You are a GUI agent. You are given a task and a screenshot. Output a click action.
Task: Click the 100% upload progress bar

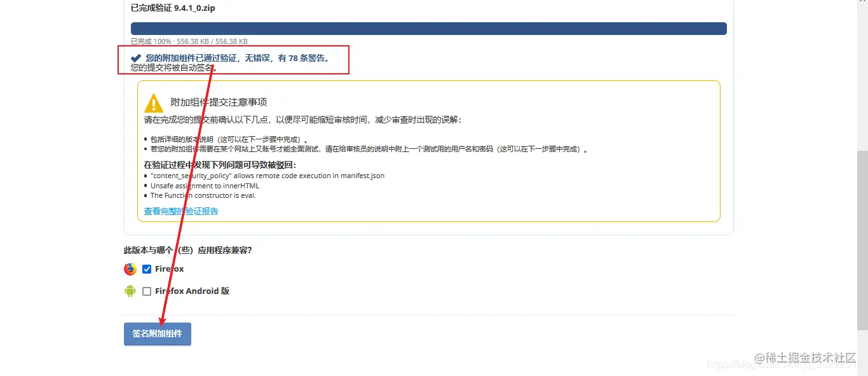pyautogui.click(x=429, y=29)
